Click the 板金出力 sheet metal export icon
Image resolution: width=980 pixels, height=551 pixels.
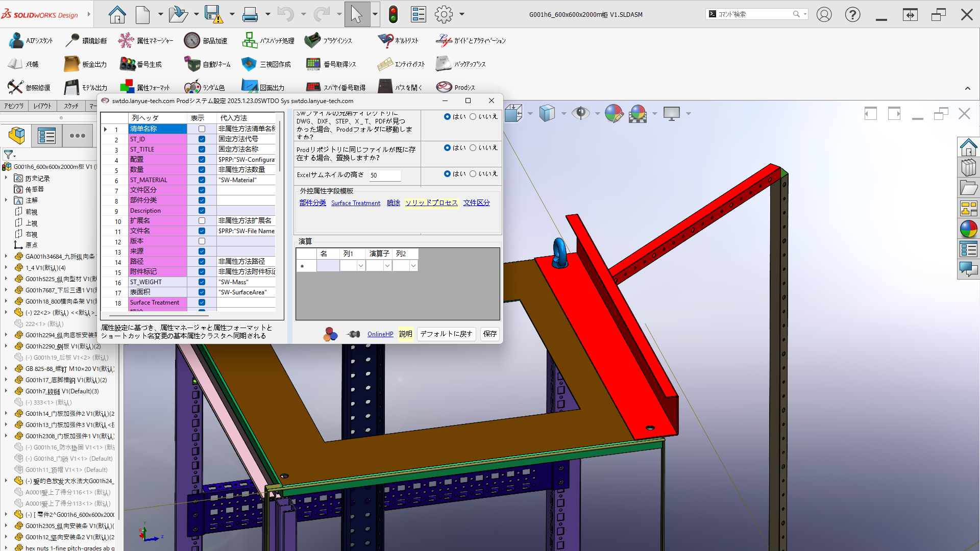click(x=71, y=64)
